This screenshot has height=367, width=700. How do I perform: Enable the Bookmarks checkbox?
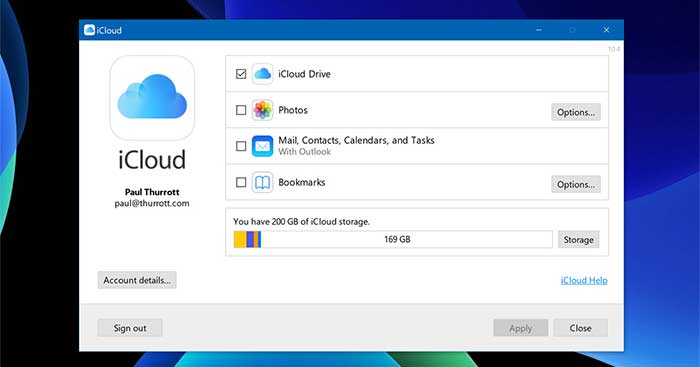[241, 183]
